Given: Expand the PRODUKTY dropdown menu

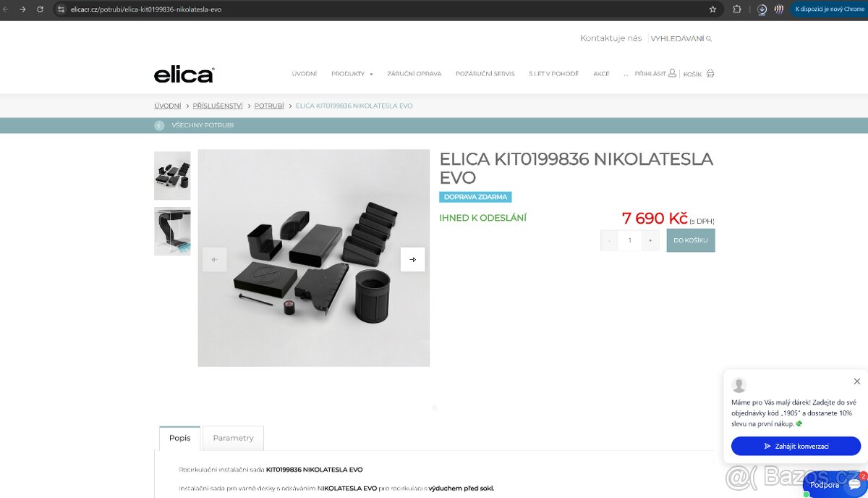Looking at the screenshot, I should click(x=352, y=74).
